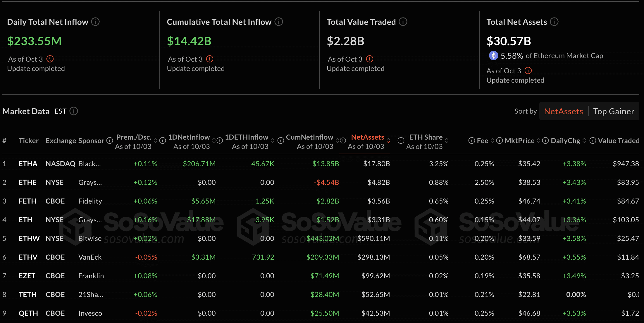Click the info icon beside the Fee column header
This screenshot has width=644, height=323.
471,140
